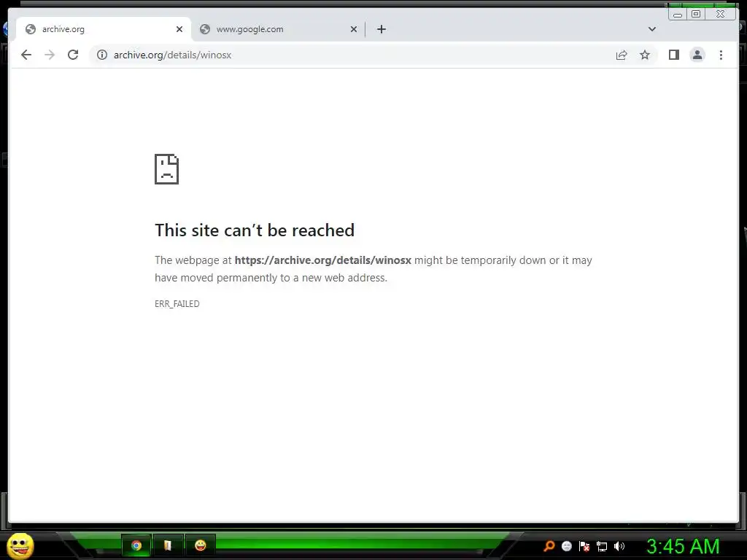Click the sad page error icon
Image resolution: width=747 pixels, height=560 pixels.
(x=167, y=169)
